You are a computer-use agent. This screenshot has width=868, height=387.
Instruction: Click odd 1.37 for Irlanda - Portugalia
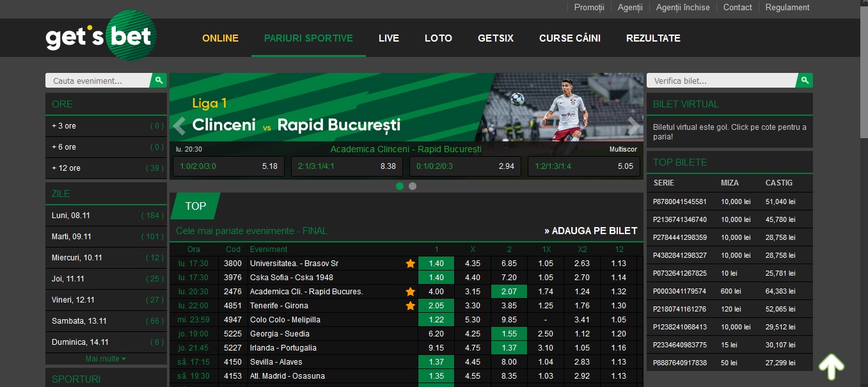(x=509, y=348)
